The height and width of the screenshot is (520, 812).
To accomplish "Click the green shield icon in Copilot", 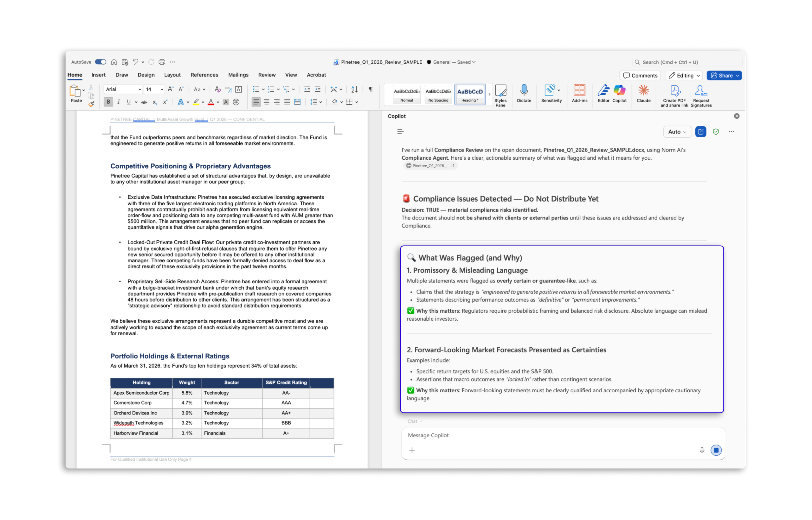I will point(715,132).
